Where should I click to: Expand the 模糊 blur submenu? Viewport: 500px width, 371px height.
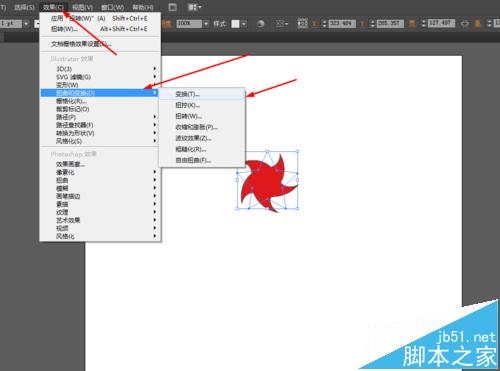[100, 188]
